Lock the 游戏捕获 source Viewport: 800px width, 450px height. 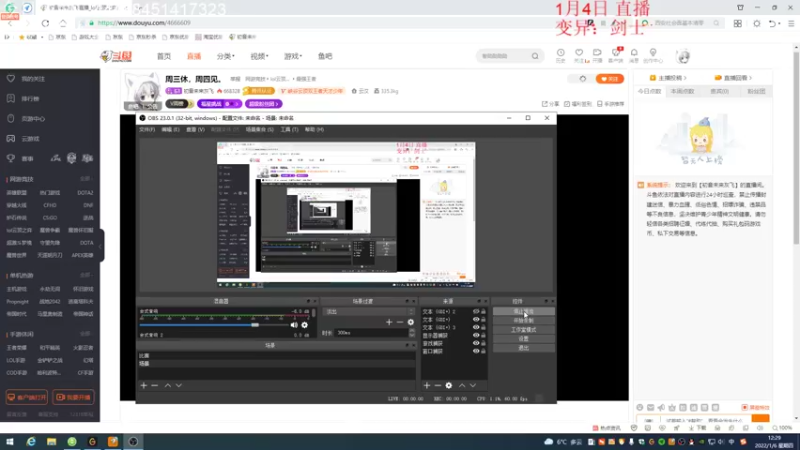[x=483, y=343]
